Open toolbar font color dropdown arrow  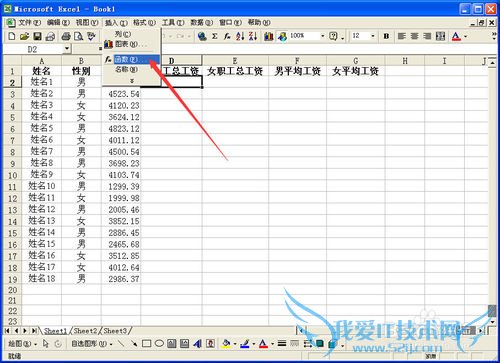coord(466,36)
